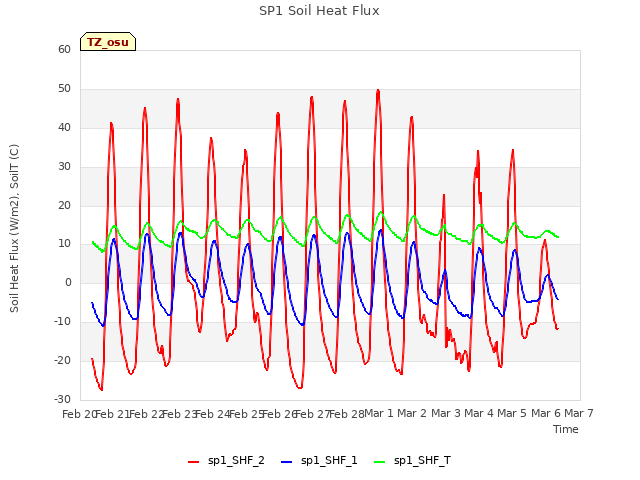This screenshot has width=640, height=480.
Task: Click the red curve's small peak near Mar 3
Action: pos(444,195)
